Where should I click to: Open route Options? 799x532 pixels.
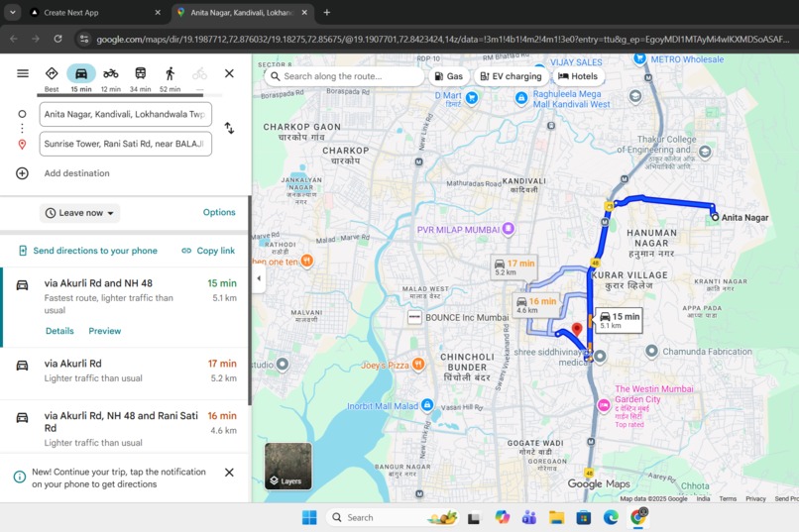click(219, 212)
